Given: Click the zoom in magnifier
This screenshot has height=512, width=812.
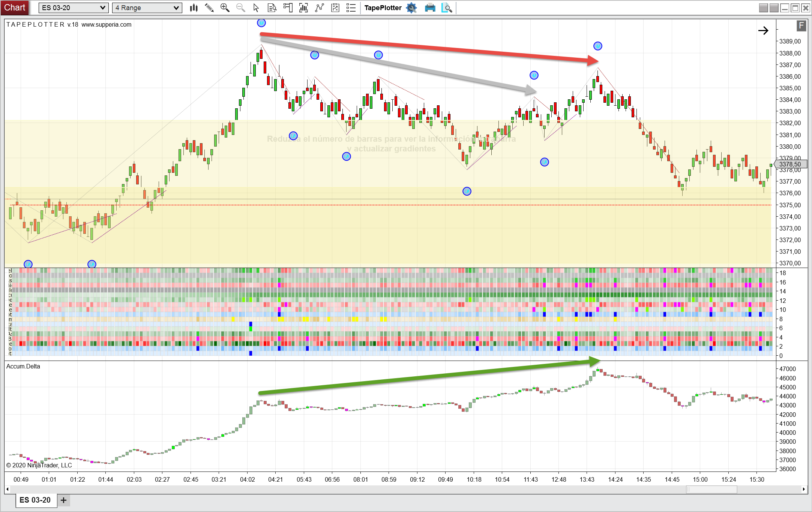Looking at the screenshot, I should pyautogui.click(x=225, y=8).
